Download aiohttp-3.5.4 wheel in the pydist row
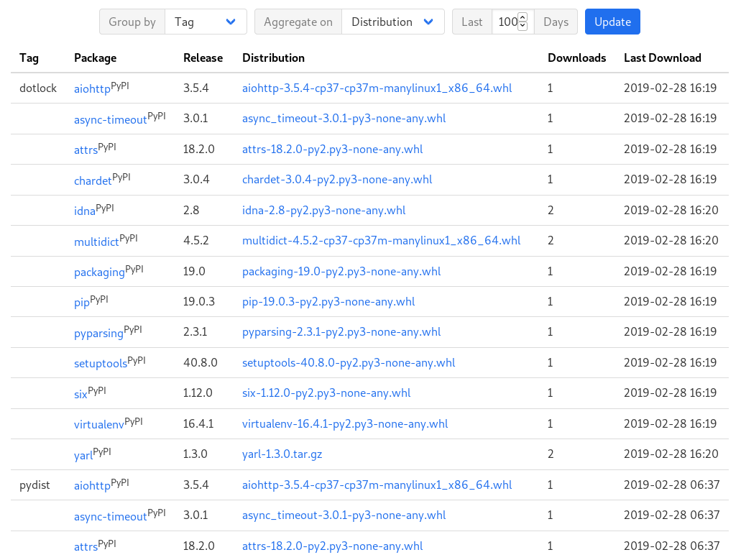The height and width of the screenshot is (560, 741). tap(377, 485)
